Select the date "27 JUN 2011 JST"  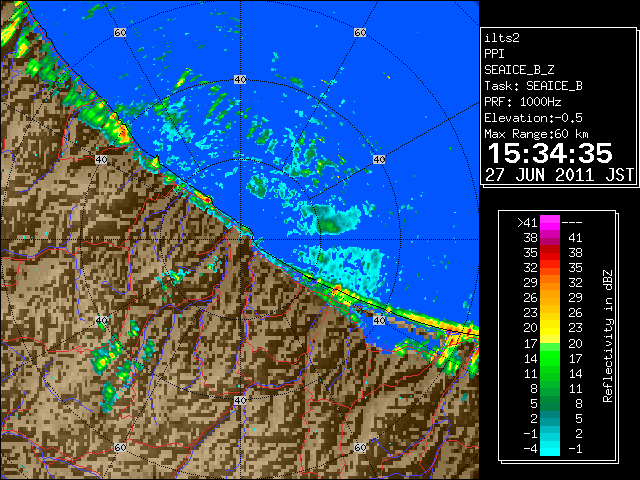[x=560, y=175]
